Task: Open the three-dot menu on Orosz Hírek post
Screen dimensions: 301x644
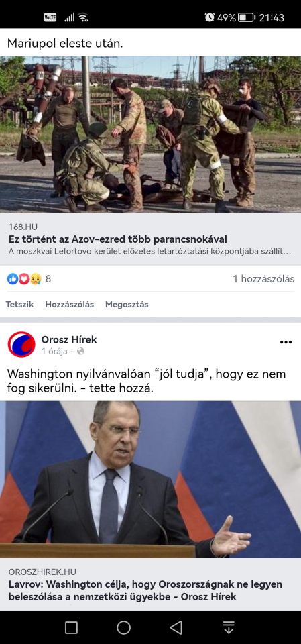Action: [286, 342]
